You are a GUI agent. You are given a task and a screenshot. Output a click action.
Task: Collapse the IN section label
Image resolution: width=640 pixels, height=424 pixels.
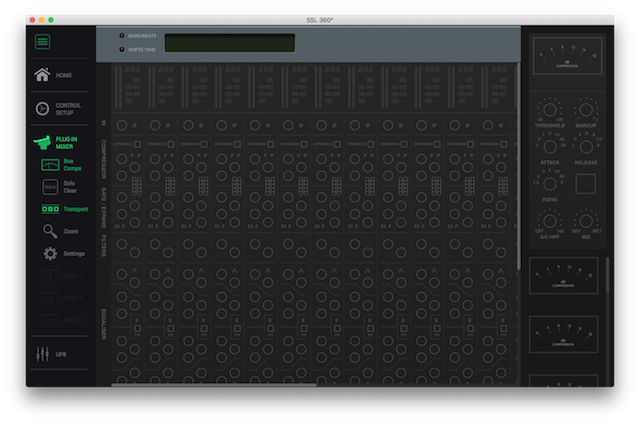pos(104,123)
